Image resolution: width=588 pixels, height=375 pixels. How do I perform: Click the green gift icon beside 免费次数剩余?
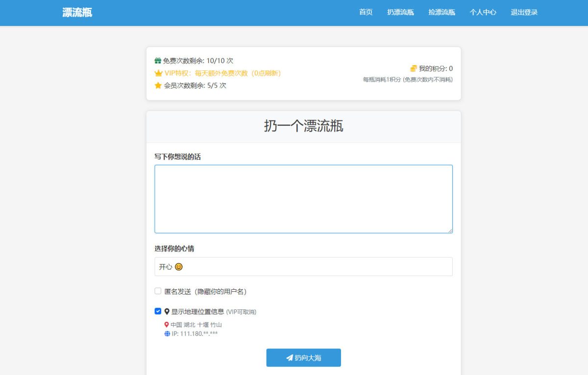[158, 61]
